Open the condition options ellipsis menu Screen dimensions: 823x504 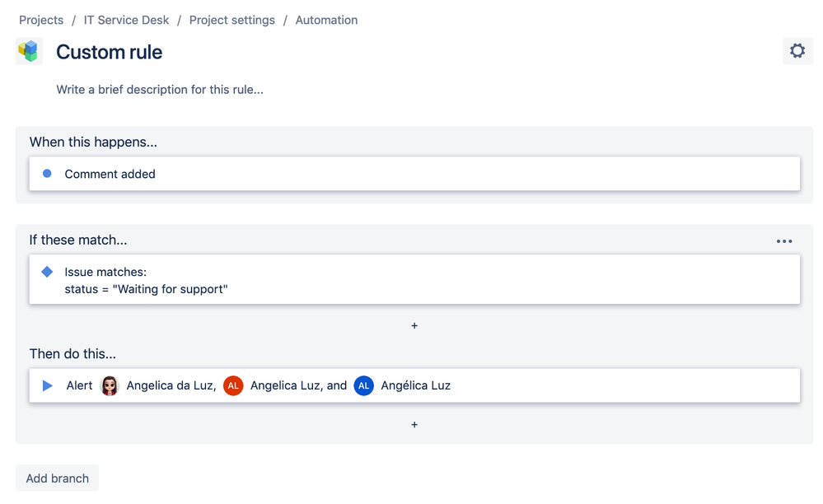[x=783, y=240]
